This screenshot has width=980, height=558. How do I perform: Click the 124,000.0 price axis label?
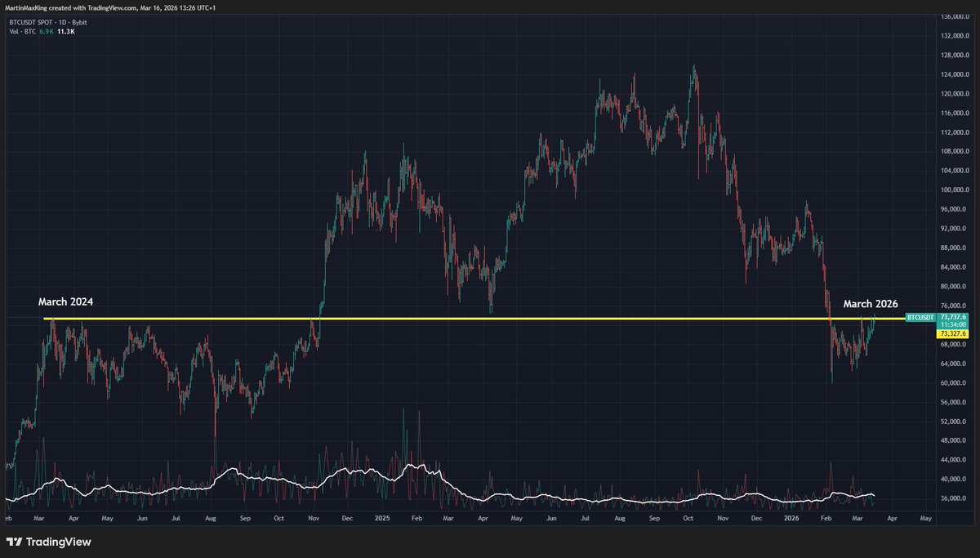(954, 75)
